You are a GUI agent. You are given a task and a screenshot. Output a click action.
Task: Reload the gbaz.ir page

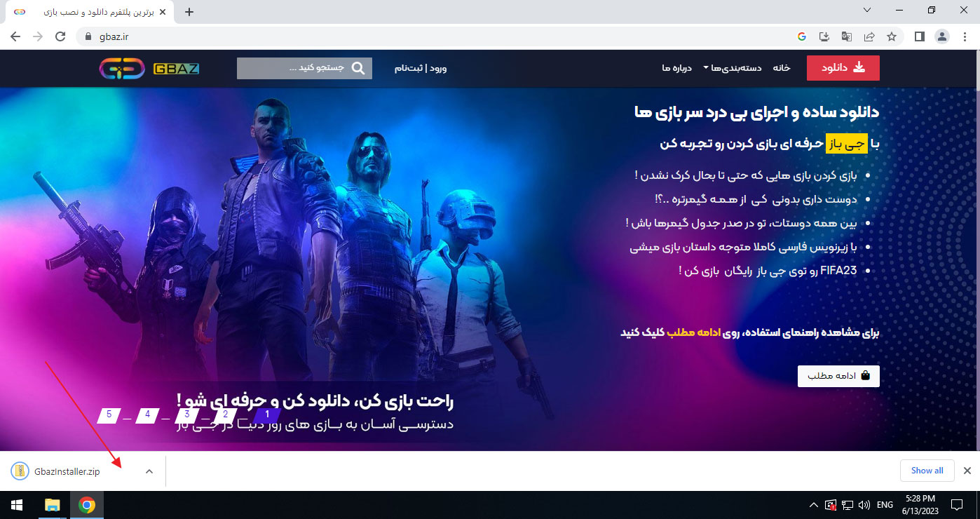tap(60, 36)
